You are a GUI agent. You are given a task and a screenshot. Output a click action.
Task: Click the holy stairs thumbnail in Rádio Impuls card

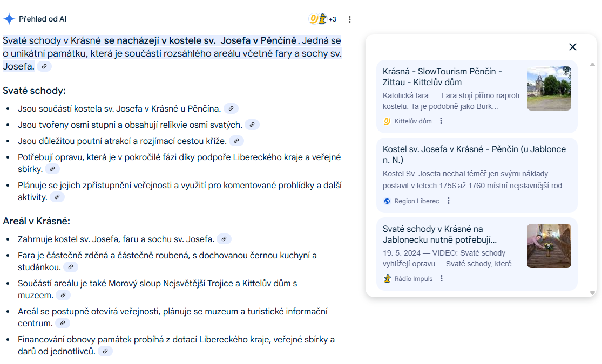[x=549, y=246]
